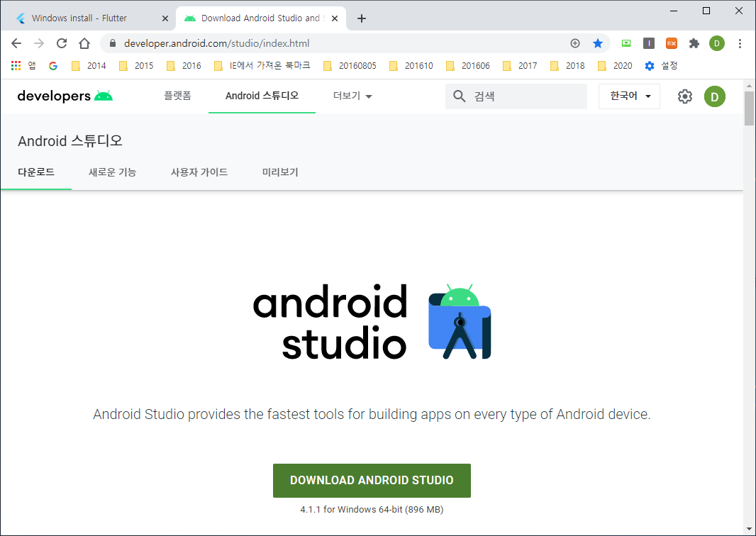The width and height of the screenshot is (756, 536).
Task: Open the 새로운 기능 sub-tab
Action: pyautogui.click(x=112, y=172)
